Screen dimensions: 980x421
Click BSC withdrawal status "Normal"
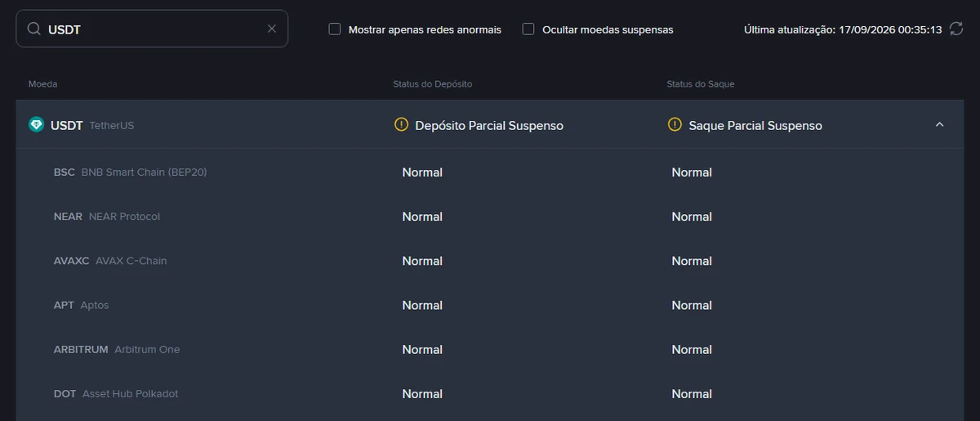692,172
